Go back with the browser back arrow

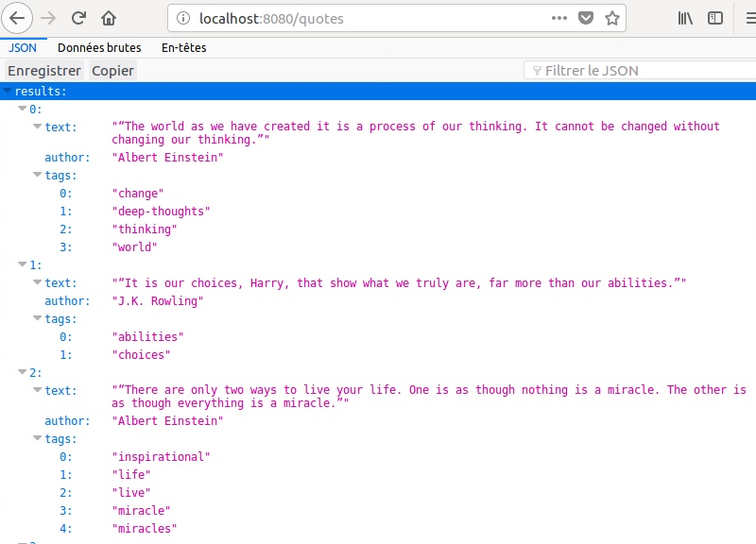(x=17, y=18)
